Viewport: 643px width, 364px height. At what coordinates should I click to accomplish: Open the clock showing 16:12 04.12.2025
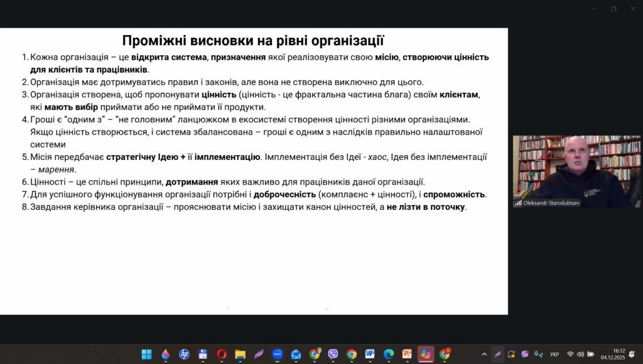click(x=612, y=354)
